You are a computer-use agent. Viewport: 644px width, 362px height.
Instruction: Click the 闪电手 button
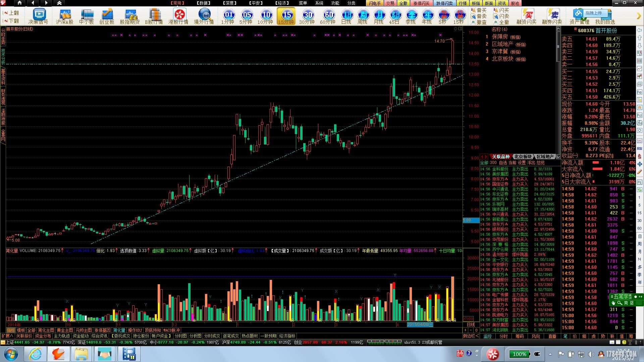(x=375, y=3)
